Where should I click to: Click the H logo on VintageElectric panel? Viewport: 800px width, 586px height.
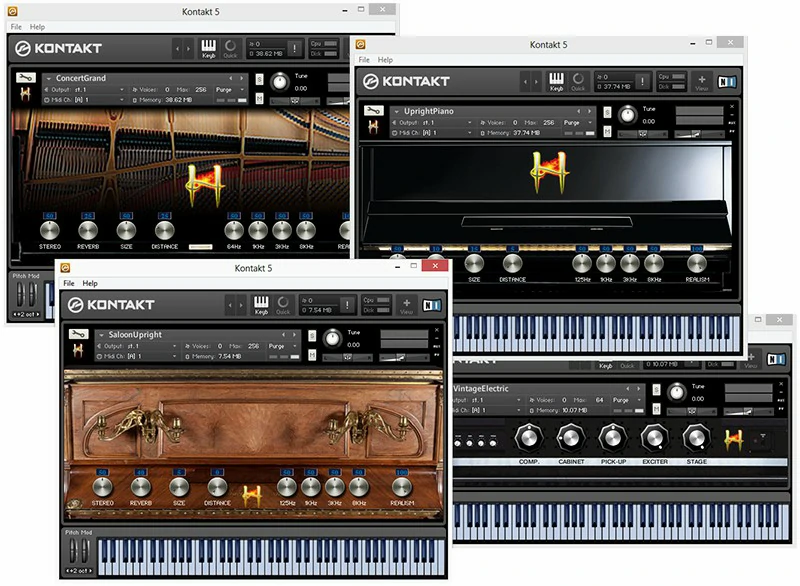pyautogui.click(x=733, y=440)
